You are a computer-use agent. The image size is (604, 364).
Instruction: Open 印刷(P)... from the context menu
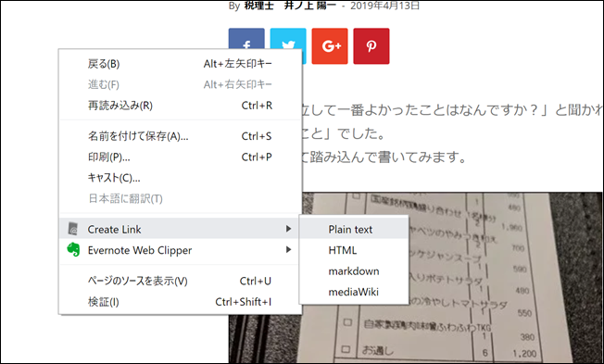tap(180, 157)
